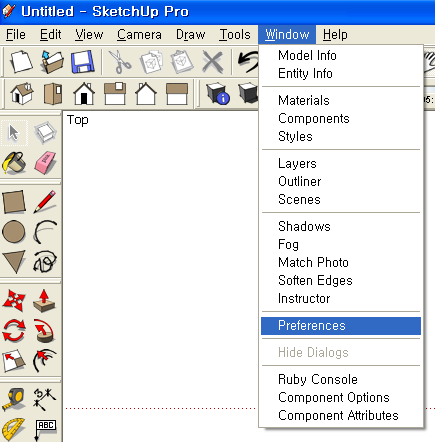Open the View menu
Screen dimensions: 435x442
click(x=89, y=34)
